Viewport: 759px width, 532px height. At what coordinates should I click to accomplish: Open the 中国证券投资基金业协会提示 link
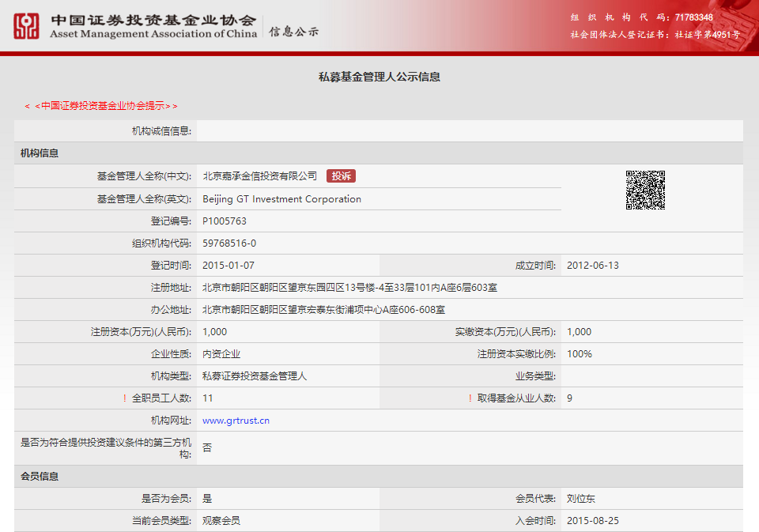(102, 105)
